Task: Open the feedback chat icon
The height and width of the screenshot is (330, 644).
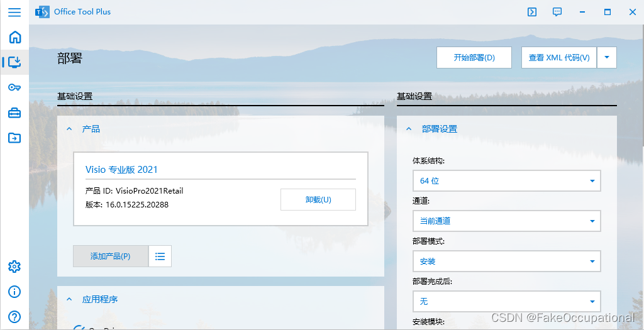Action: pyautogui.click(x=557, y=12)
